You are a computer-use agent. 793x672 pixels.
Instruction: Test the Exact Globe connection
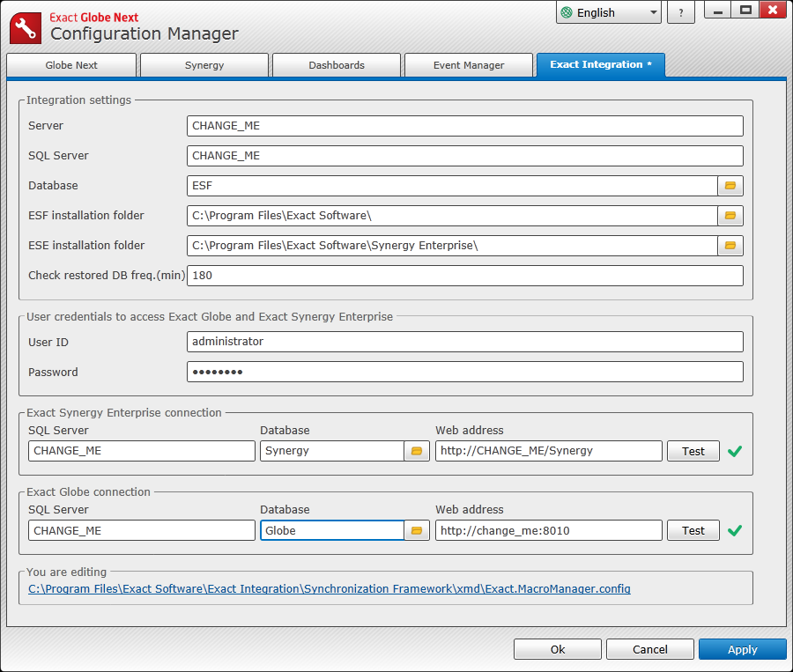(693, 530)
